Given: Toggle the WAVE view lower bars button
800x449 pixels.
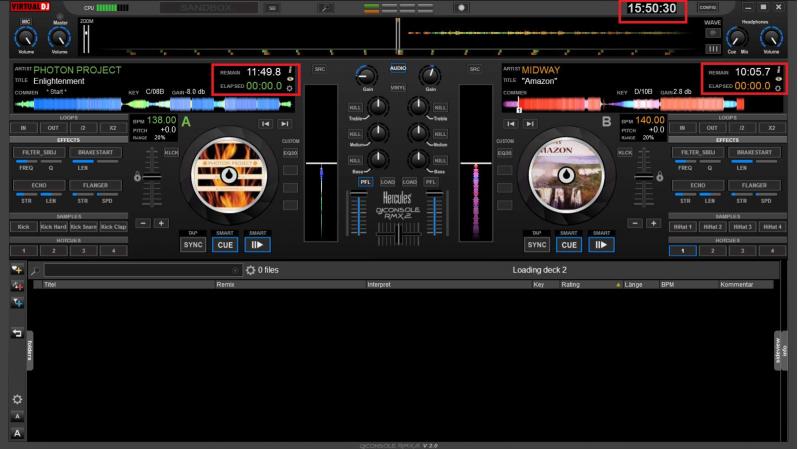Looking at the screenshot, I should point(713,49).
